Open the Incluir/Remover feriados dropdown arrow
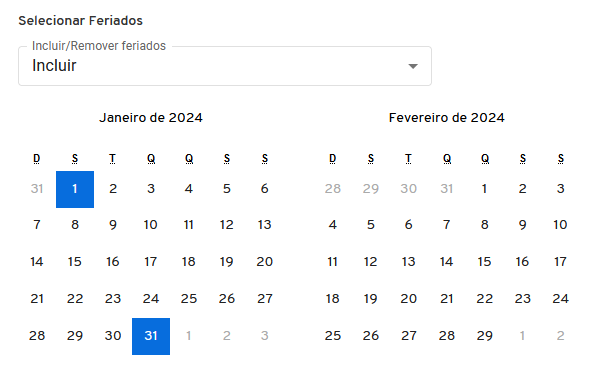 point(413,66)
